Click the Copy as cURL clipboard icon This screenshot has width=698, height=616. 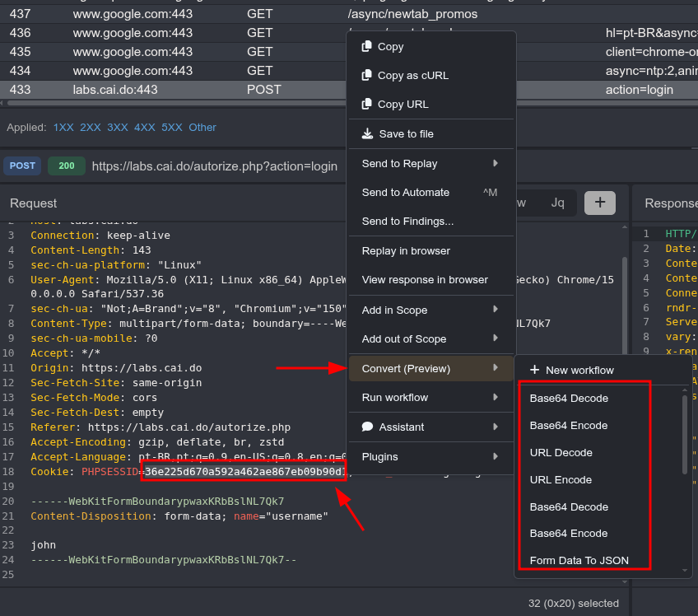click(366, 75)
